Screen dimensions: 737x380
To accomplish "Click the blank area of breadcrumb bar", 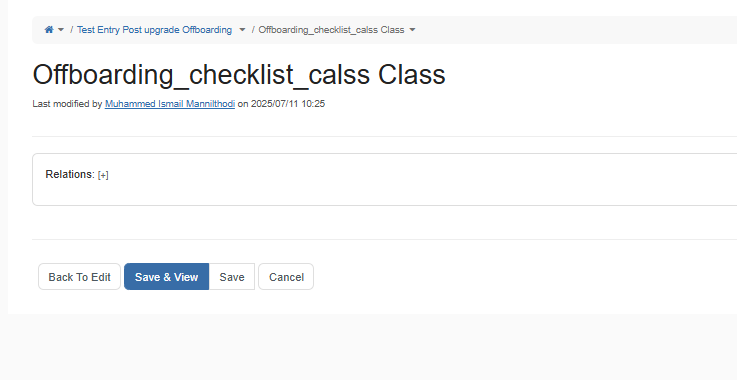I will [x=564, y=30].
